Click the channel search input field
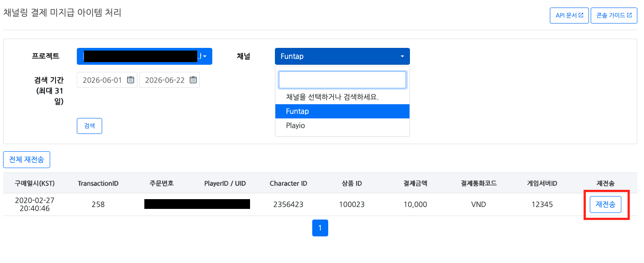Screen dimensions: 644x263 (342, 80)
